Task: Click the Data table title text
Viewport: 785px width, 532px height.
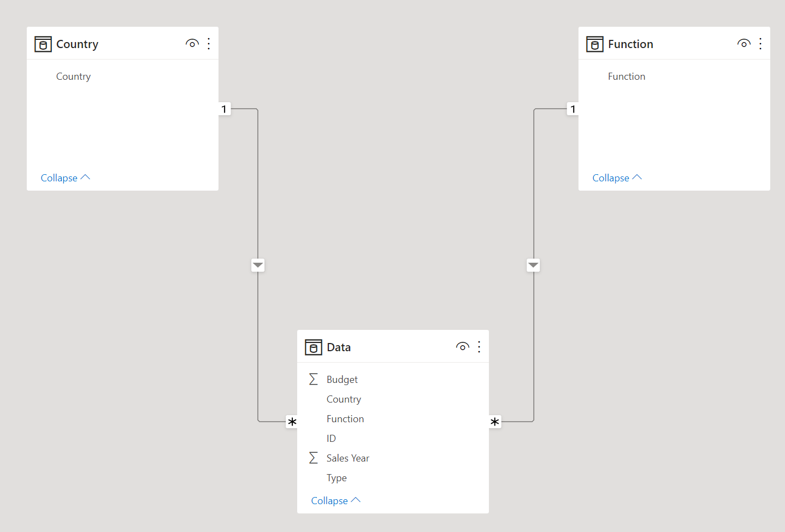Action: [x=339, y=347]
